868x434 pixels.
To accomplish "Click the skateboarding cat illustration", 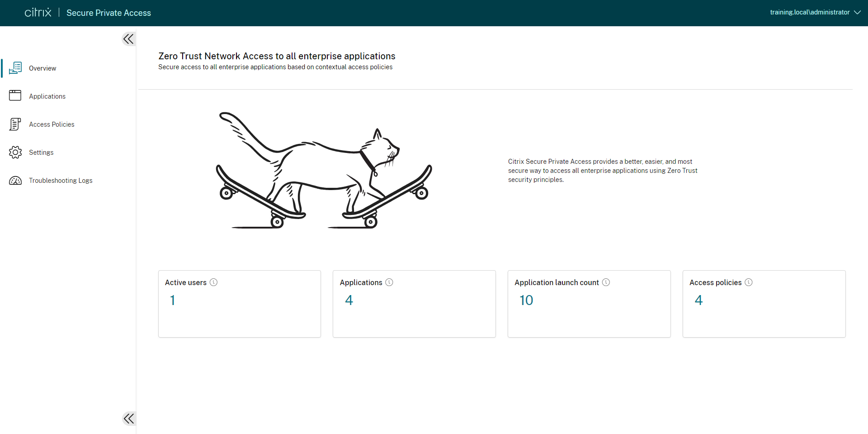I will 324,172.
